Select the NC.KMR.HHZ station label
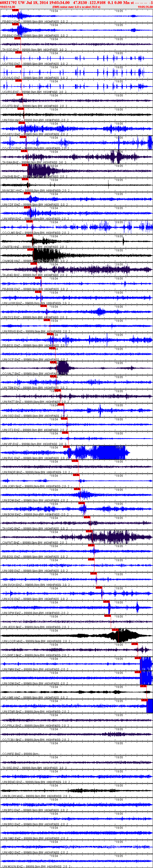Screen dimensions: 153x868 click(x=35, y=698)
